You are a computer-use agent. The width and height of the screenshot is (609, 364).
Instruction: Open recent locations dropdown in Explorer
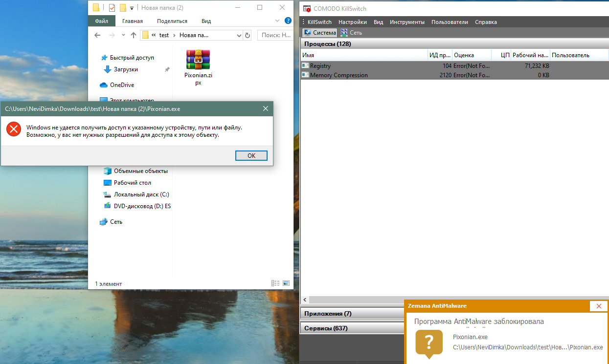click(123, 35)
